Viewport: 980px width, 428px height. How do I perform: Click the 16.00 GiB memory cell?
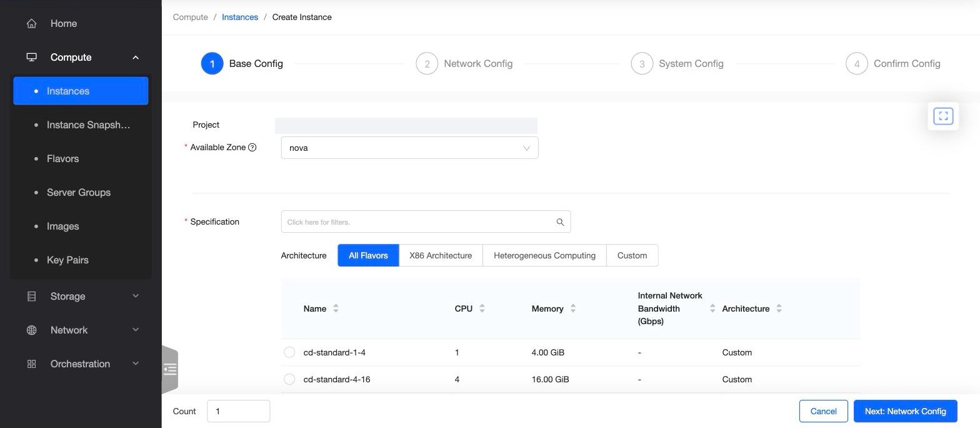[x=550, y=379]
